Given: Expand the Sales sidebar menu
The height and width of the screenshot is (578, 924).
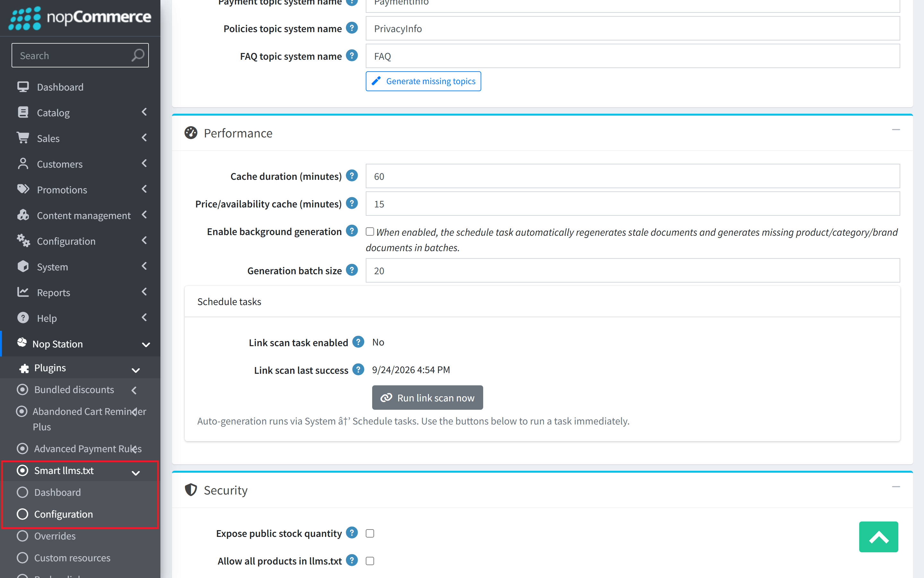Looking at the screenshot, I should (80, 138).
